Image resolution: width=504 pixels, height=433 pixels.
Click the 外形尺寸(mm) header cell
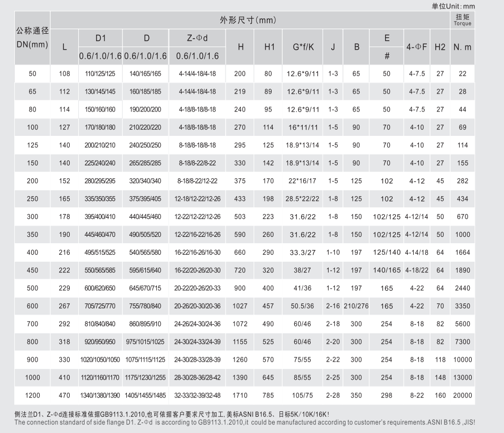(x=248, y=21)
